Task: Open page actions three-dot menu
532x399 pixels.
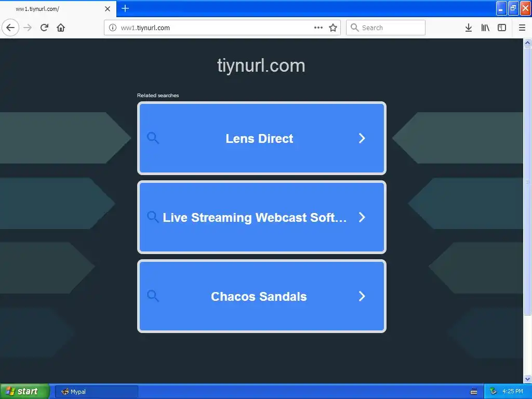Action: coord(318,28)
